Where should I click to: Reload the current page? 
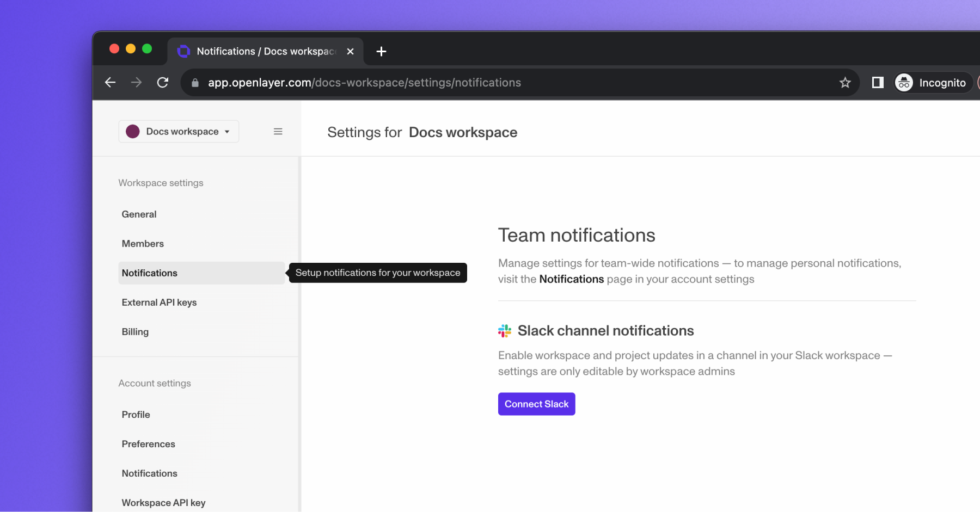coord(163,82)
